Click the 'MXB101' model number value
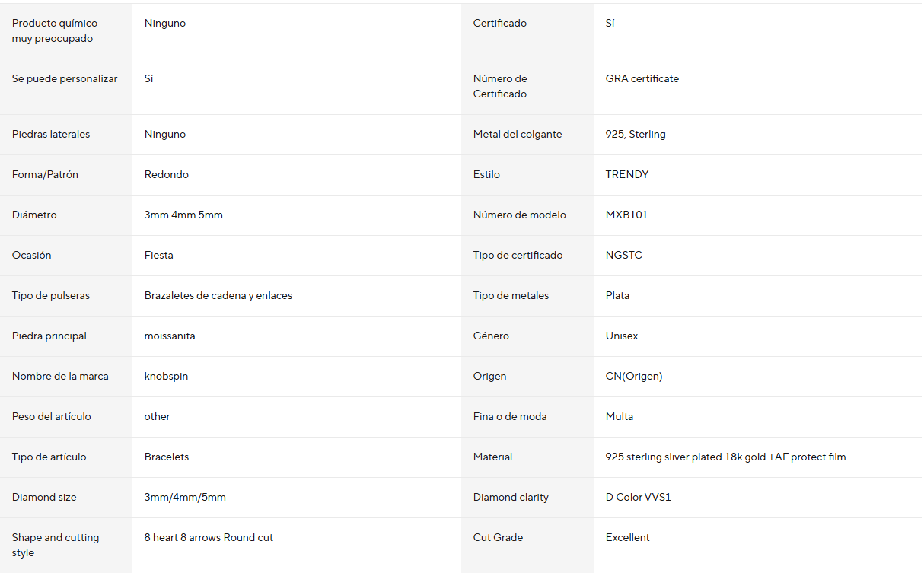Screen dimensions: 924x573 pos(626,215)
